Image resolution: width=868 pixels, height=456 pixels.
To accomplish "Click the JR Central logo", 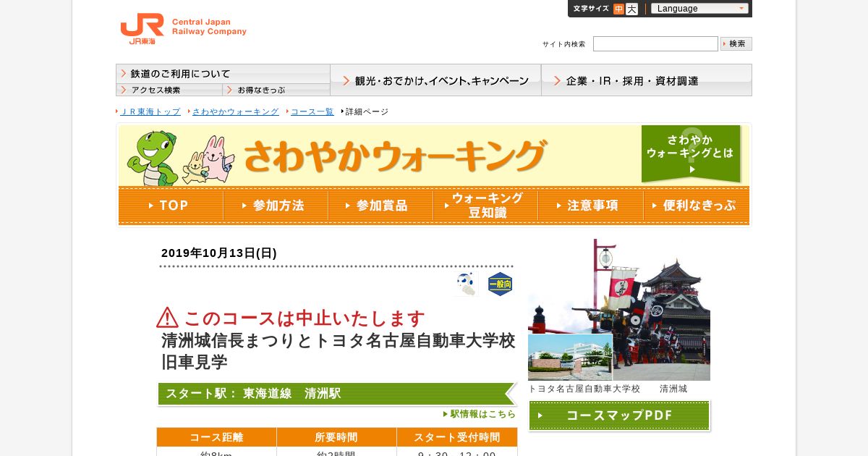I will [x=183, y=29].
